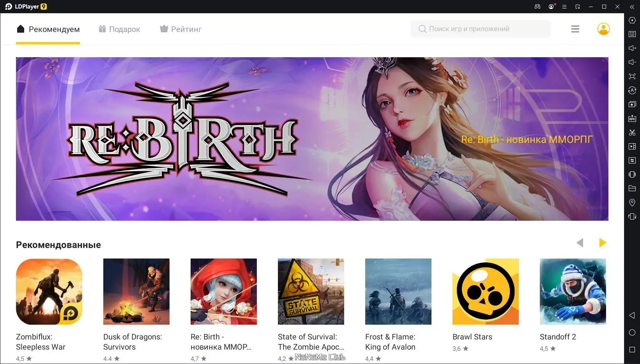
Task: Click the previous arrow in Рекомендованные
Action: [x=580, y=243]
